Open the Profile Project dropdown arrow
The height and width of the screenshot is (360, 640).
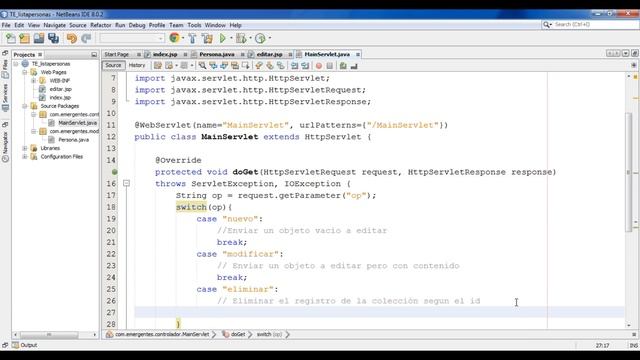tap(270, 38)
